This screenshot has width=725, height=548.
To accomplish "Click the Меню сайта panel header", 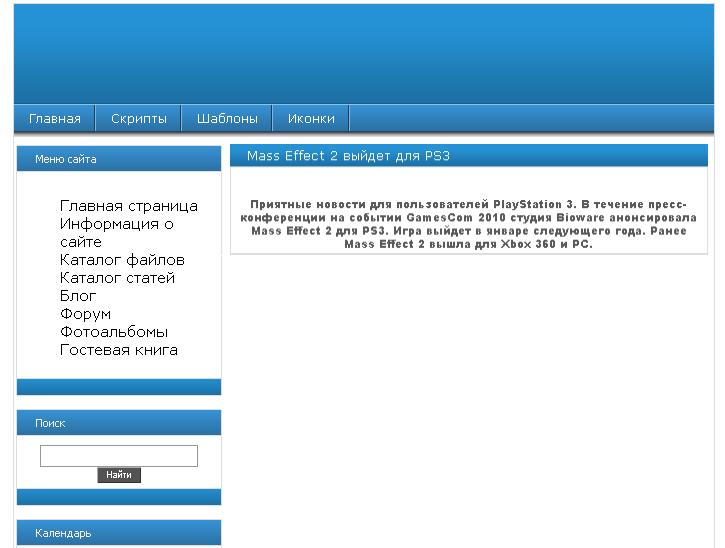I will pos(66,159).
